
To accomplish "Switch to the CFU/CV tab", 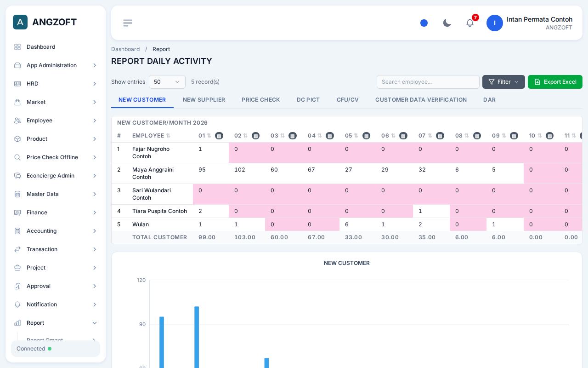I will click(348, 100).
